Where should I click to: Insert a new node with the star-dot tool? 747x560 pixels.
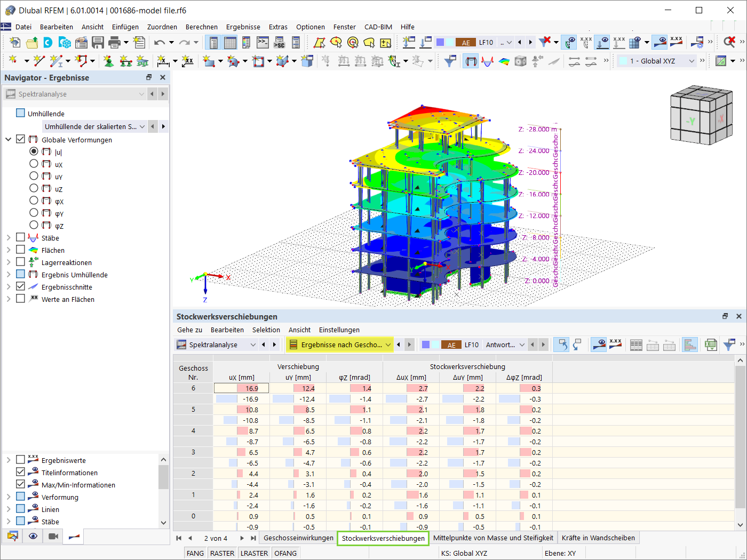13,61
